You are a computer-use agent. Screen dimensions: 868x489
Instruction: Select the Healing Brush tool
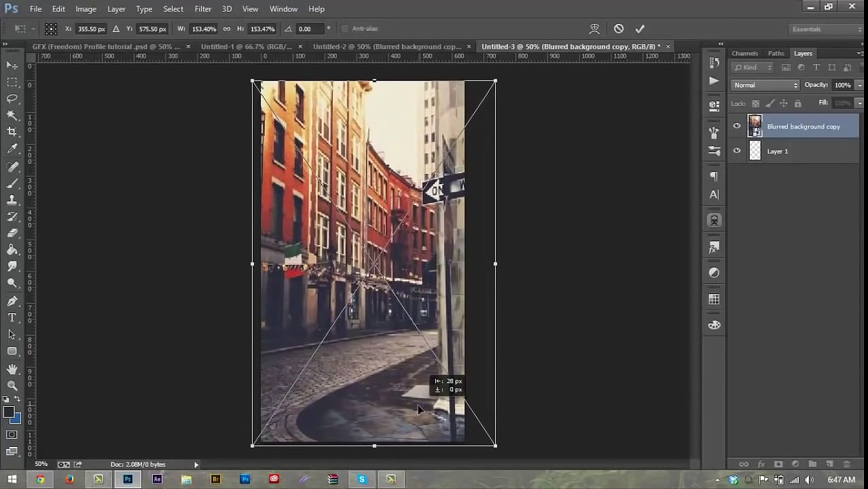pyautogui.click(x=12, y=166)
